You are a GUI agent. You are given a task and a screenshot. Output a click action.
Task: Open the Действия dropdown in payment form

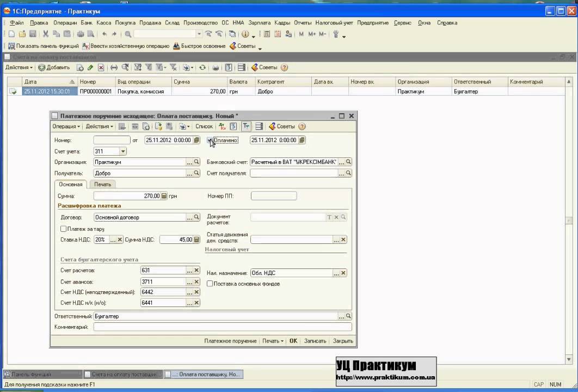[99, 126]
